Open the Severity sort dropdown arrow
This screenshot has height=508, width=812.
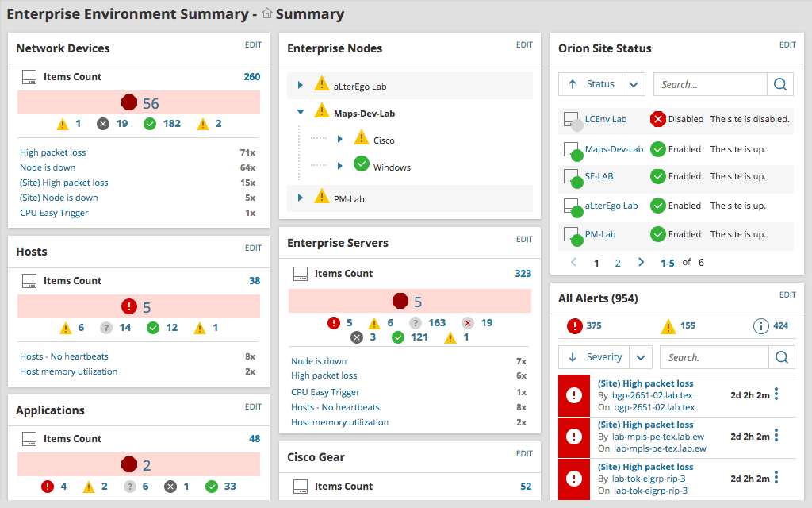[x=640, y=357]
